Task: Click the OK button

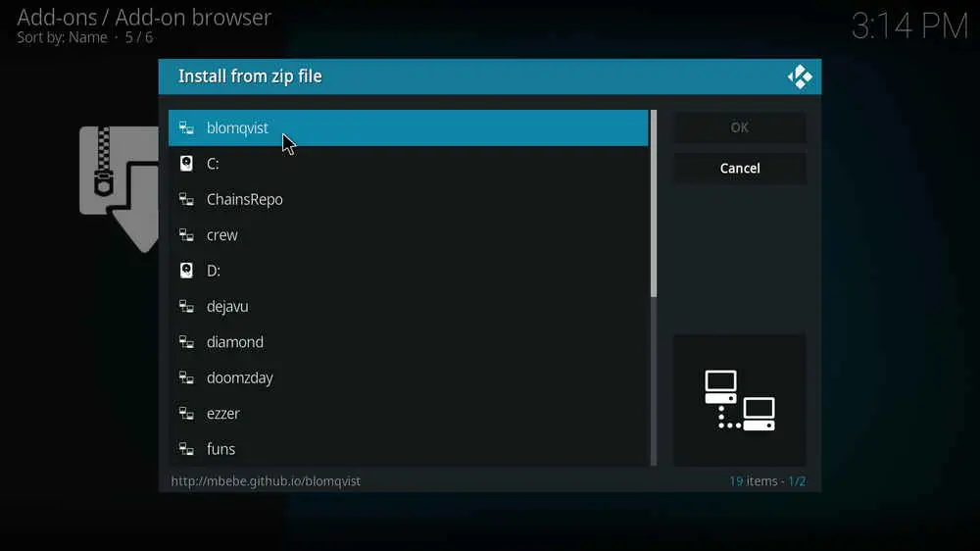Action: click(x=739, y=127)
